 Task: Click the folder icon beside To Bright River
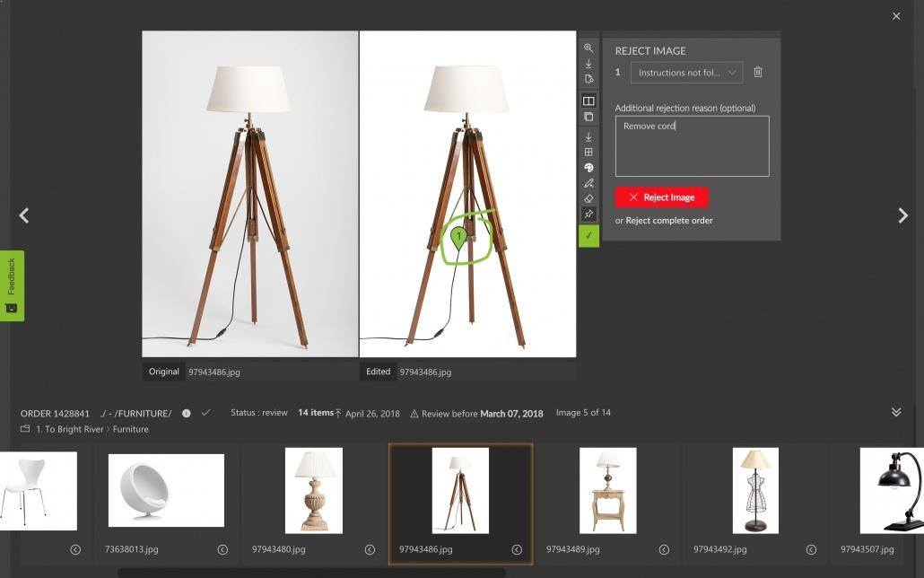25,429
